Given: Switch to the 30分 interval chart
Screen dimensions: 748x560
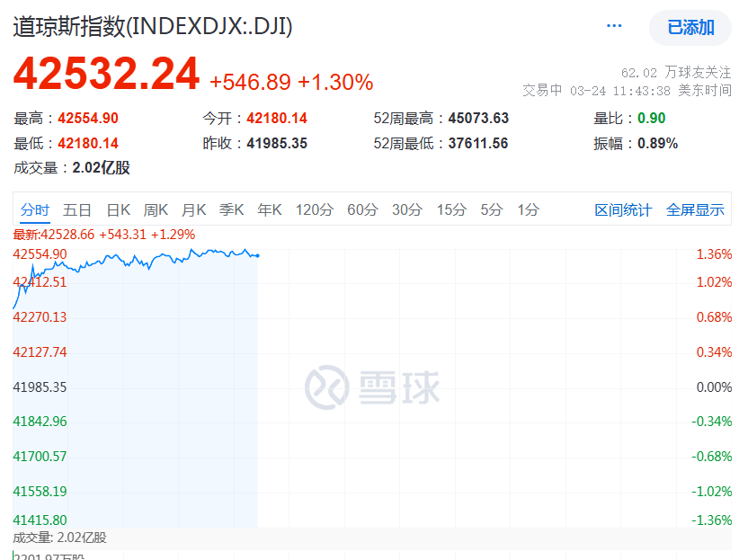Looking at the screenshot, I should (406, 209).
